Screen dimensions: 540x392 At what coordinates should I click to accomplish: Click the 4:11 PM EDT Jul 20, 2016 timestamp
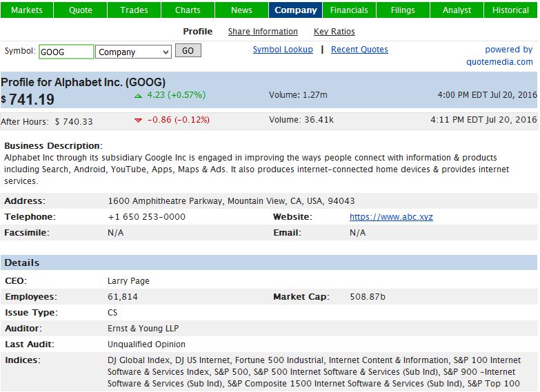pyautogui.click(x=483, y=119)
